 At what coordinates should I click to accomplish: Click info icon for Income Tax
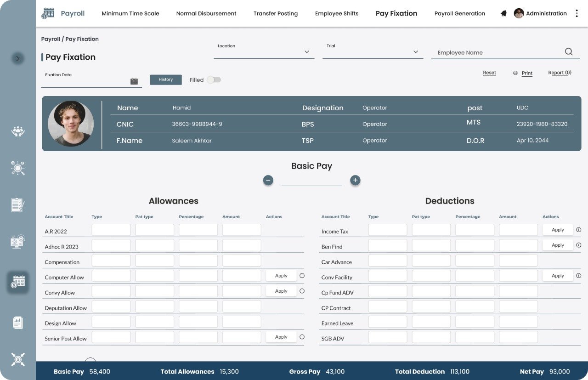click(579, 230)
